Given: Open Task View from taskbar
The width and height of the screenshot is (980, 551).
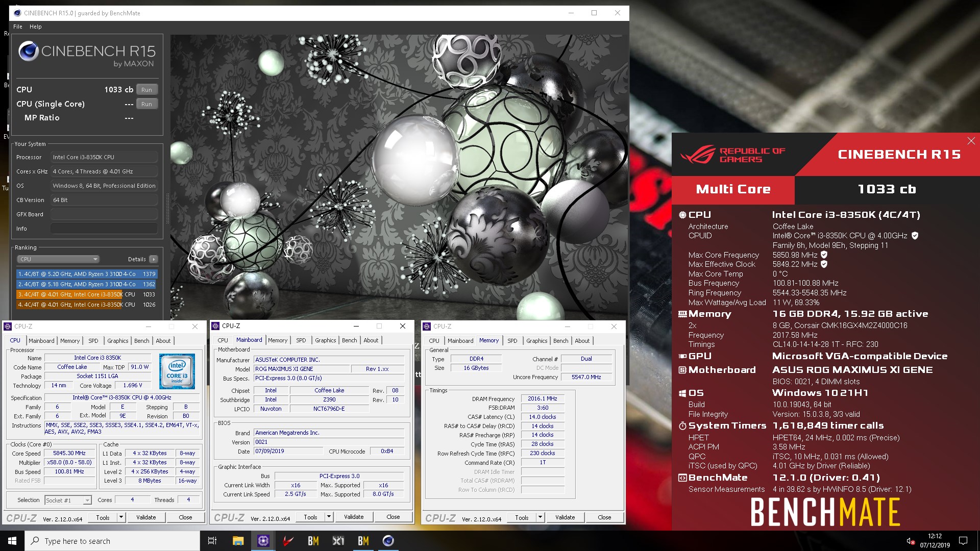Looking at the screenshot, I should 212,541.
